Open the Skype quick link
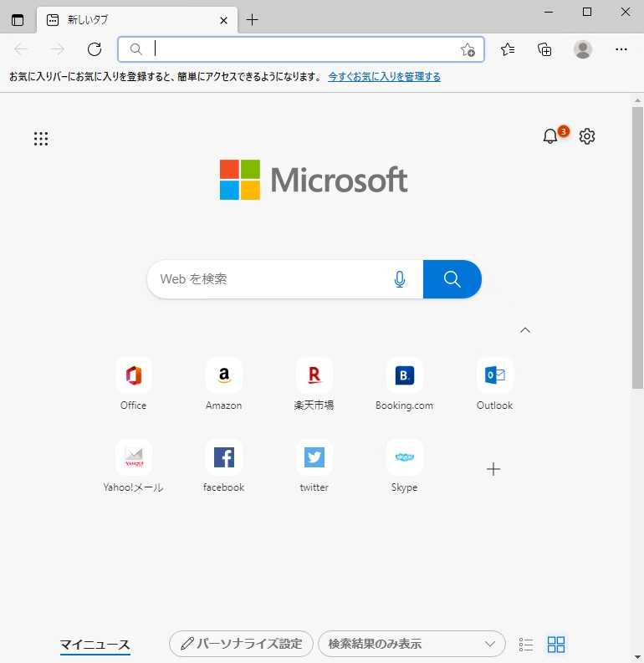644x663 pixels. point(404,466)
